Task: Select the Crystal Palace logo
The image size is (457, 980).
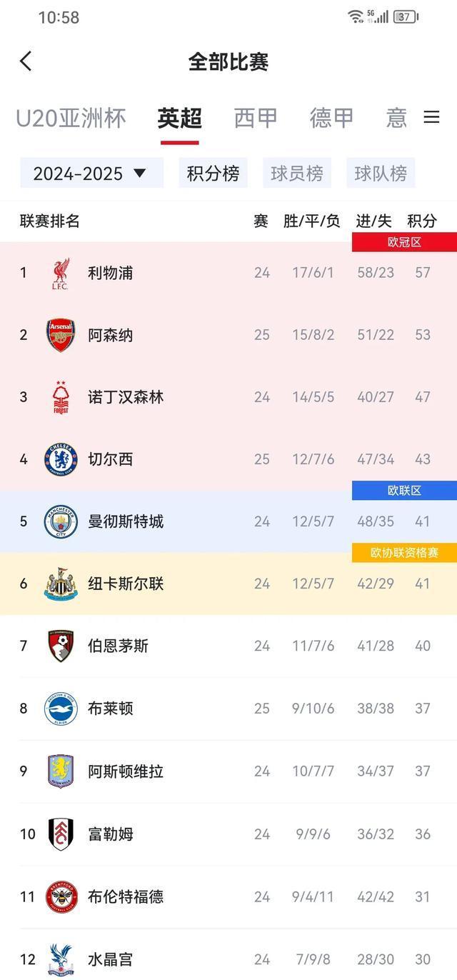Action: point(61,957)
